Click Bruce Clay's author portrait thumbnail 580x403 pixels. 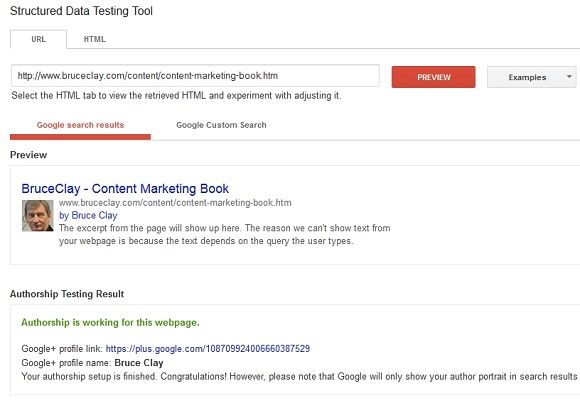tap(37, 216)
